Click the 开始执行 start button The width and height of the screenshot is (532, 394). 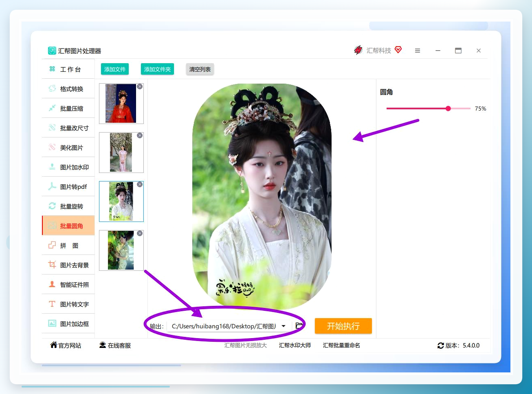[x=343, y=326]
